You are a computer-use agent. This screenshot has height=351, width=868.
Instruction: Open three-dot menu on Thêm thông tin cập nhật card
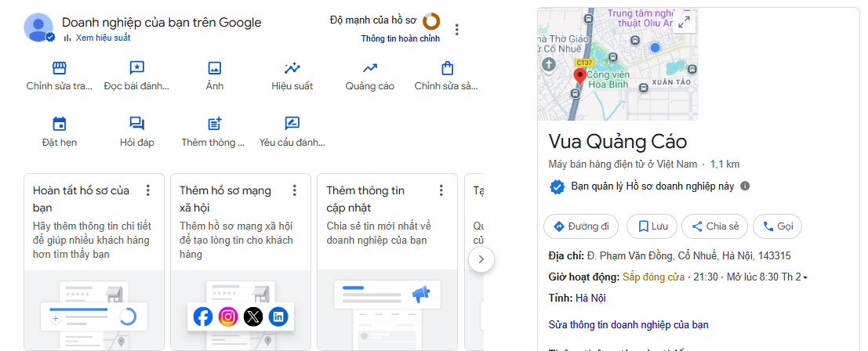[441, 190]
